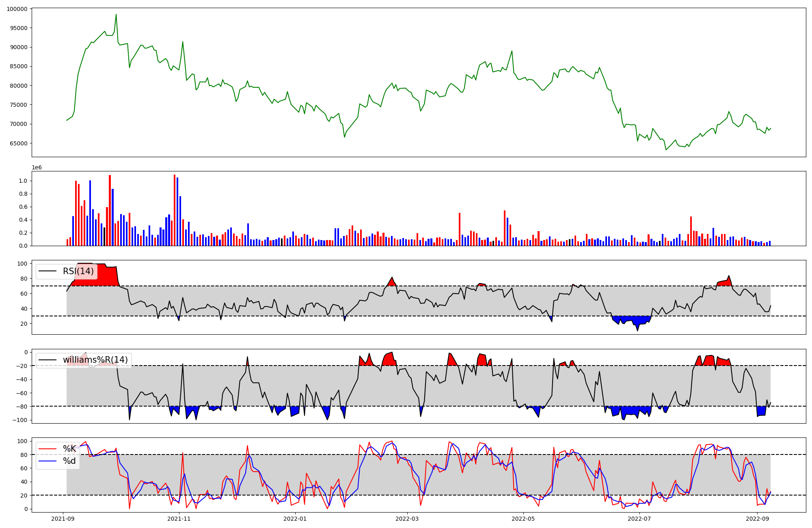Click the 2022-07 x-axis date label

tap(639, 519)
